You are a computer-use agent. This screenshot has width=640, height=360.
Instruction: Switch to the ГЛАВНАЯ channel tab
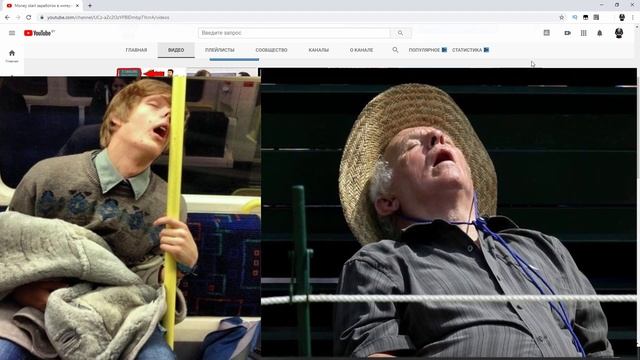[x=136, y=50]
